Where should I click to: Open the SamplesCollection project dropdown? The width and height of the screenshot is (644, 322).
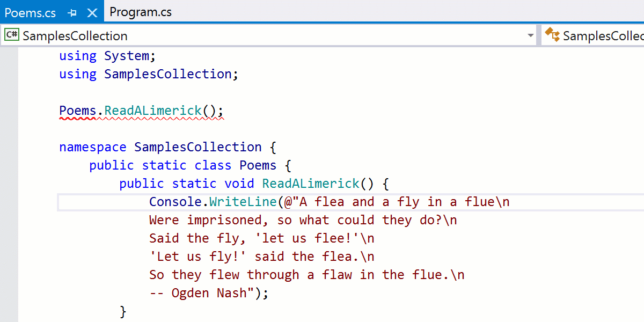pyautogui.click(x=269, y=36)
